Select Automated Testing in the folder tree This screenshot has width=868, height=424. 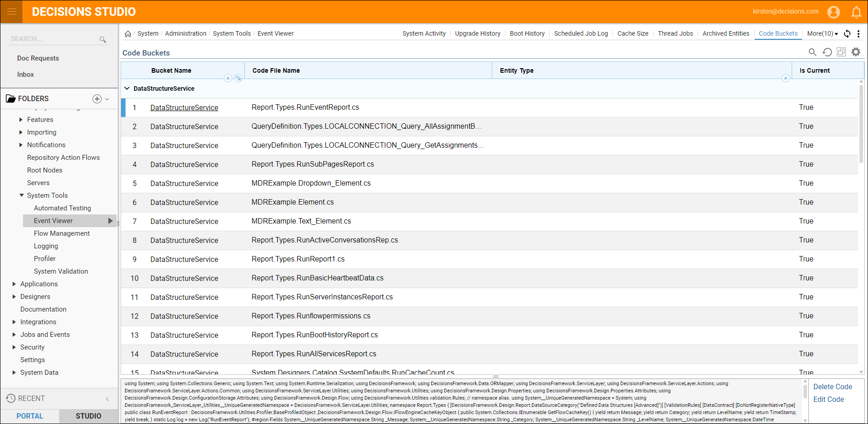[62, 208]
